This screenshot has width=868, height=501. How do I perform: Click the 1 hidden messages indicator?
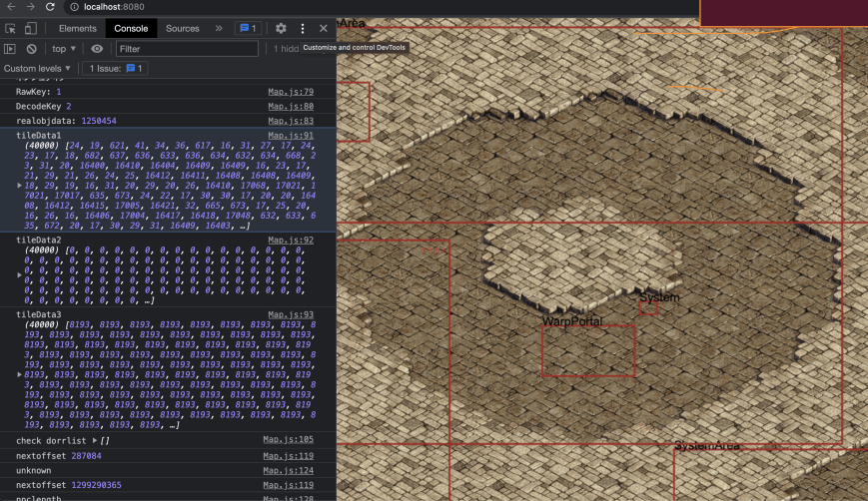click(286, 49)
